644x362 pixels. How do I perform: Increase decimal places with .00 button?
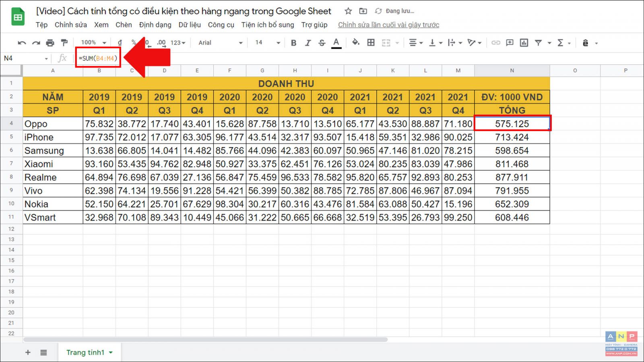tap(161, 43)
